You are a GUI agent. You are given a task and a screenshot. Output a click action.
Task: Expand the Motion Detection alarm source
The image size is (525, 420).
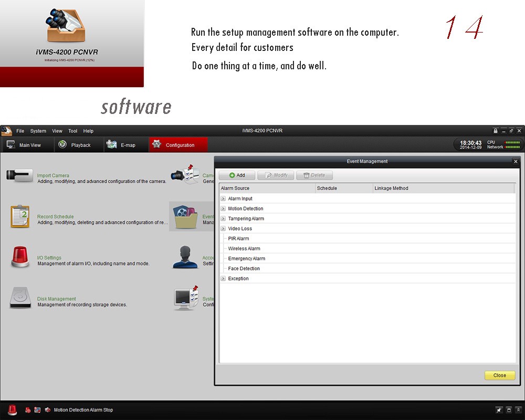(x=223, y=209)
